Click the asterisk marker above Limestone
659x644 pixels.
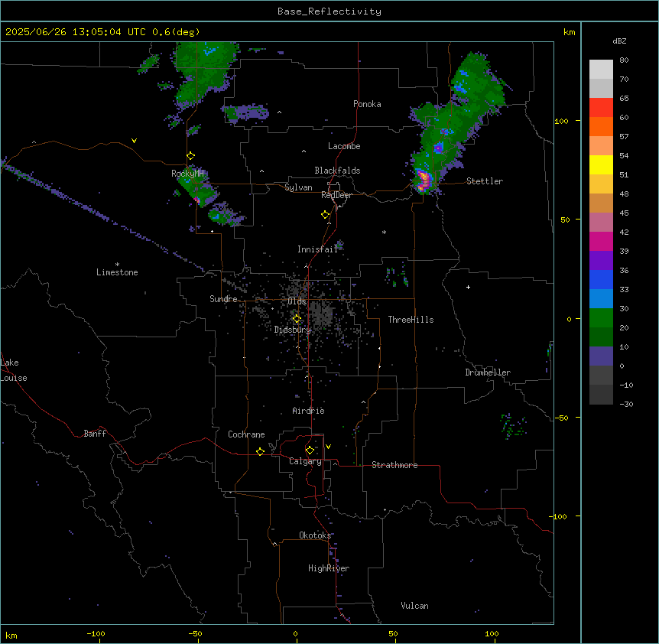tap(117, 265)
